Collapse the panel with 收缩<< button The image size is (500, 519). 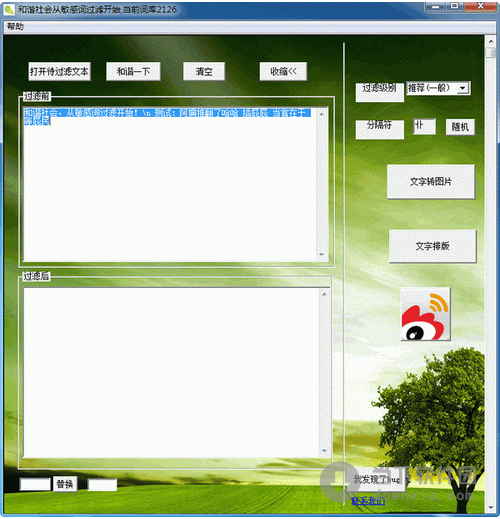coord(283,71)
